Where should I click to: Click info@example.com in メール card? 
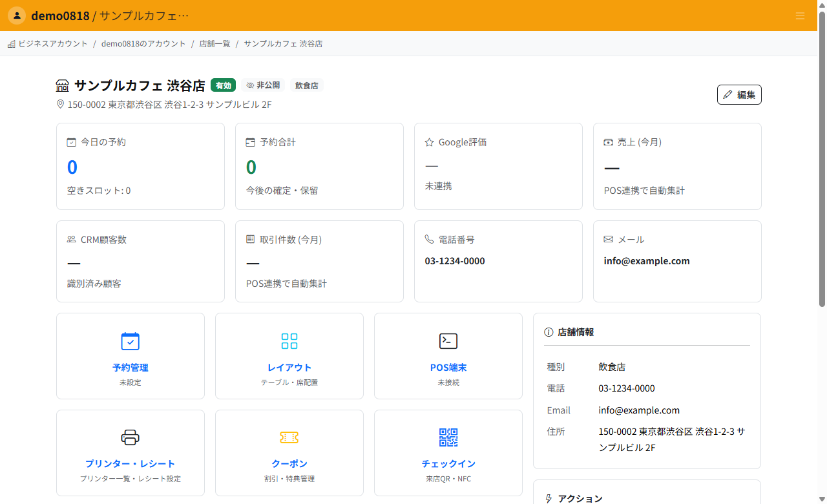click(647, 261)
